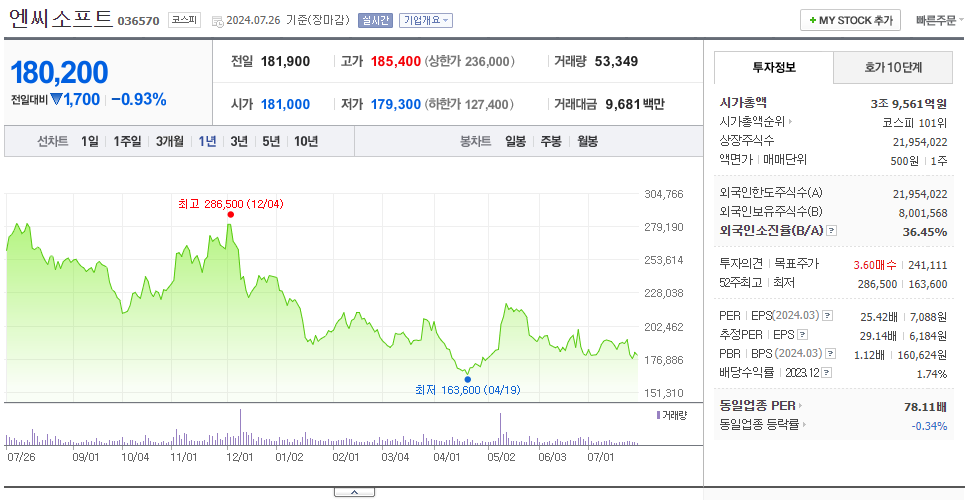Click PER value 25.42배

[x=879, y=317]
